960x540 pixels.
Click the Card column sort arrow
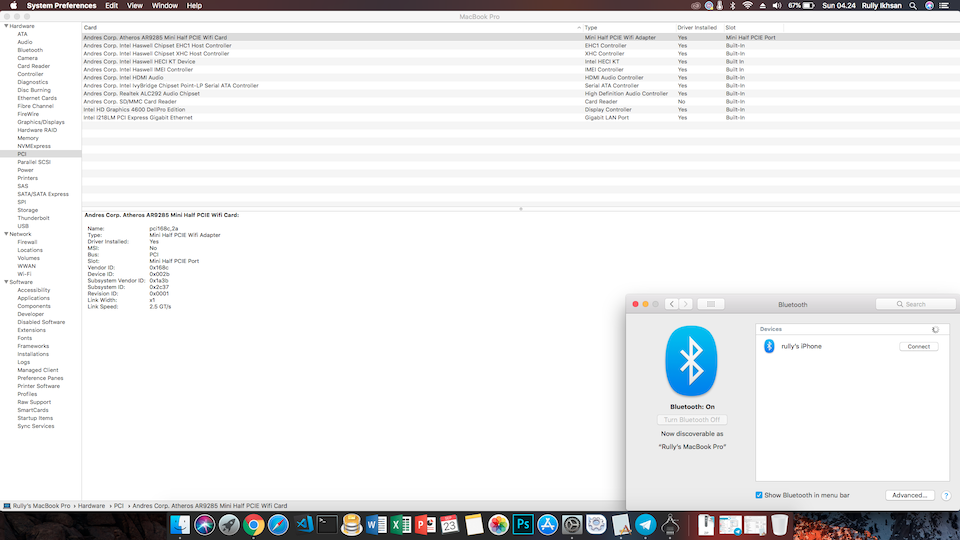coord(579,28)
